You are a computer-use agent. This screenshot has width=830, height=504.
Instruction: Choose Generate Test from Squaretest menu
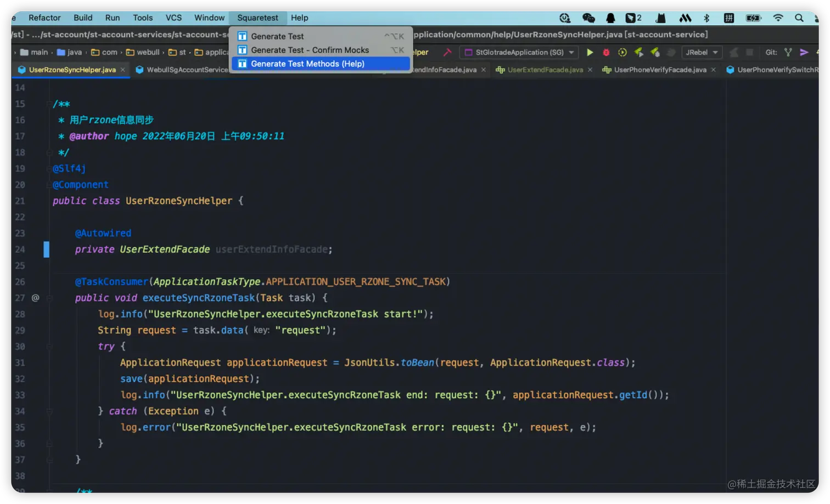click(321, 36)
